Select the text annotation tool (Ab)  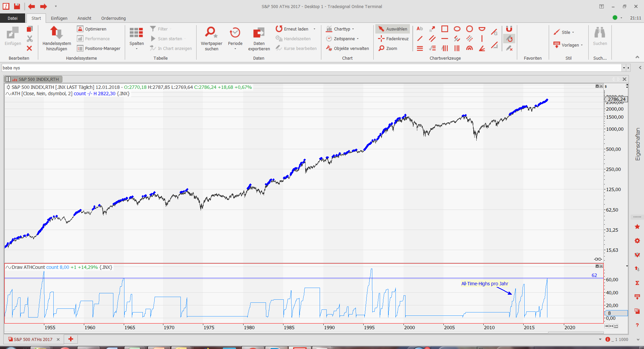tap(420, 29)
